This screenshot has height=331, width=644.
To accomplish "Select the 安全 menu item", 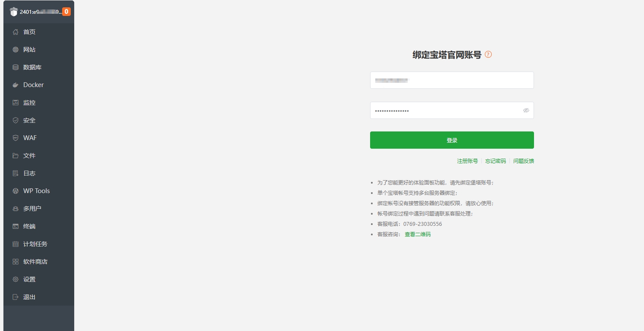I will pos(39,120).
